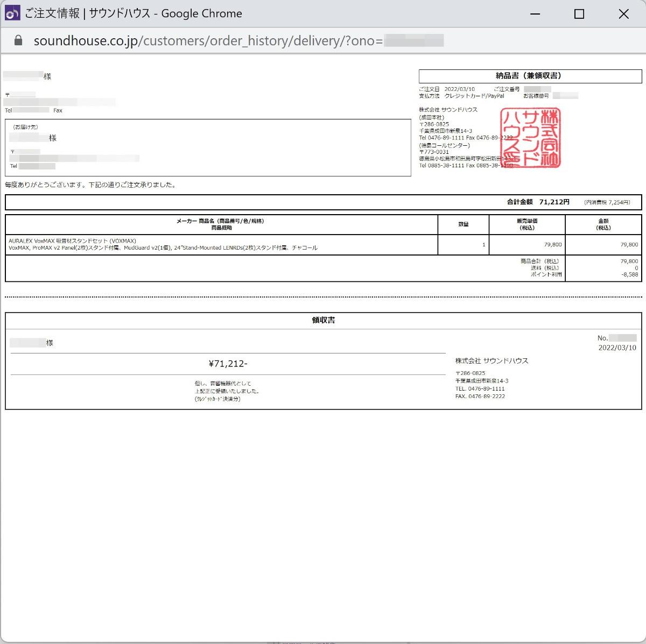Click the クレジットカード/PayPal payment method text
This screenshot has width=646, height=644.
coord(474,96)
